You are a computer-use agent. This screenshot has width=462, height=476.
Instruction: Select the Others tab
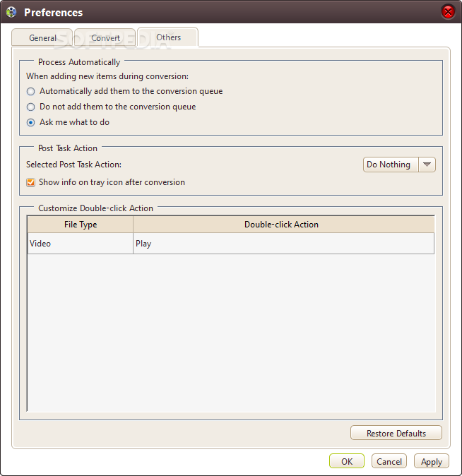pyautogui.click(x=168, y=37)
